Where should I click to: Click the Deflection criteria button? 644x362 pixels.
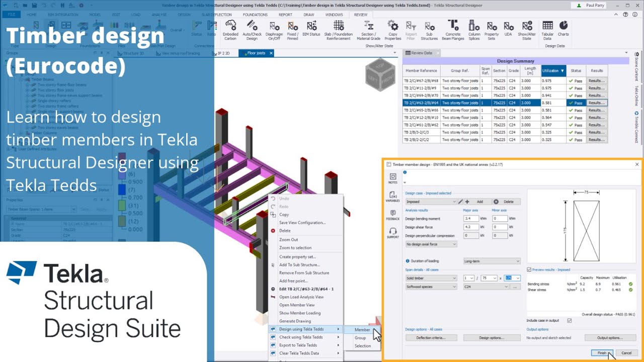click(431, 338)
